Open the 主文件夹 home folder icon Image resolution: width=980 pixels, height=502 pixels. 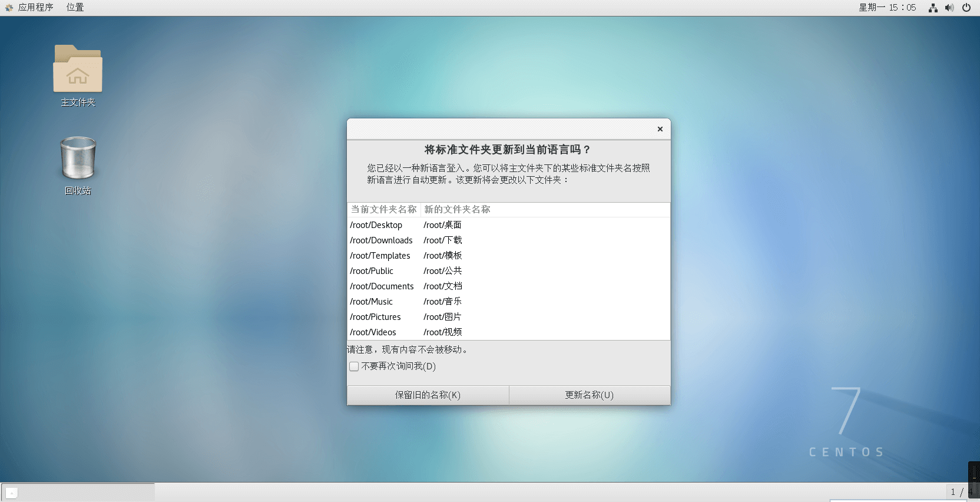click(78, 70)
